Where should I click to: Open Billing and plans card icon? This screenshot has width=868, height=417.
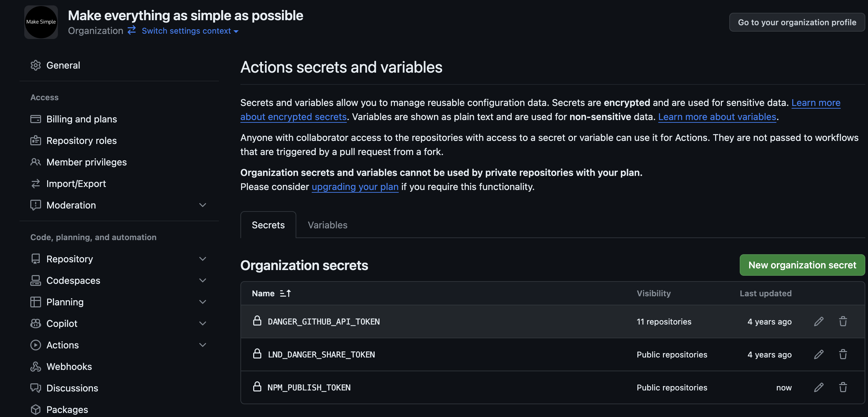(35, 119)
